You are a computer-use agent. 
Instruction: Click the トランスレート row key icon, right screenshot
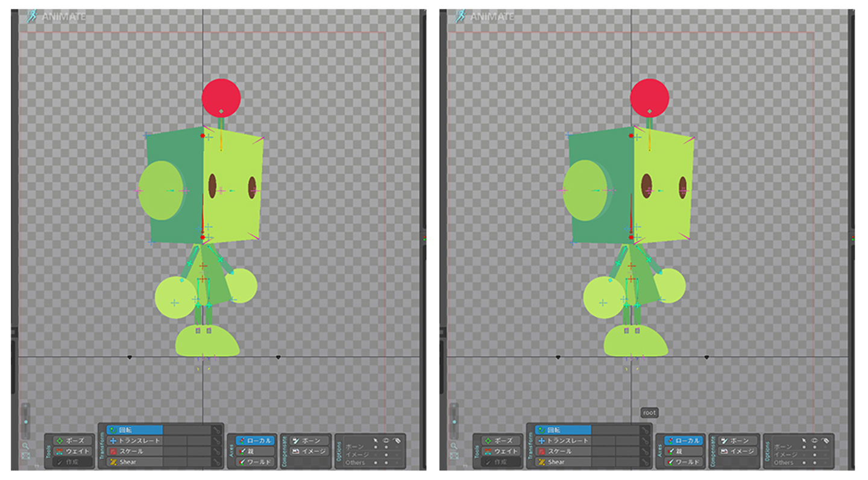[644, 441]
